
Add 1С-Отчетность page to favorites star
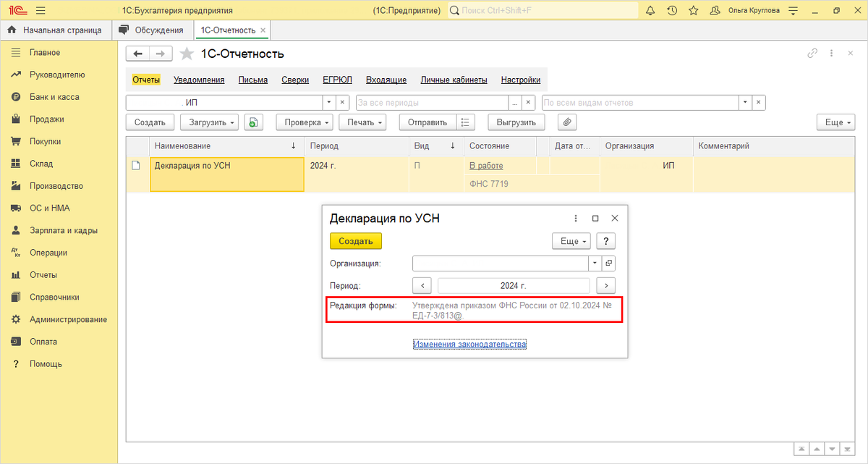(x=187, y=54)
